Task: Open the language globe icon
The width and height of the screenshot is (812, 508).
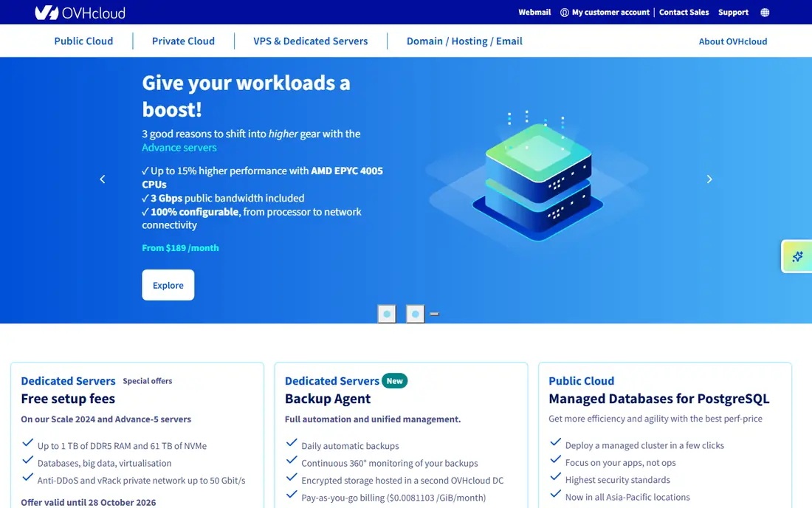Action: 765,13
